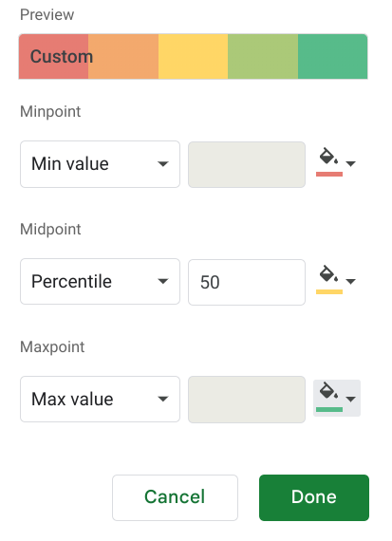Open the Midpoint fill color bucket icon
The width and height of the screenshot is (392, 541).
(328, 274)
